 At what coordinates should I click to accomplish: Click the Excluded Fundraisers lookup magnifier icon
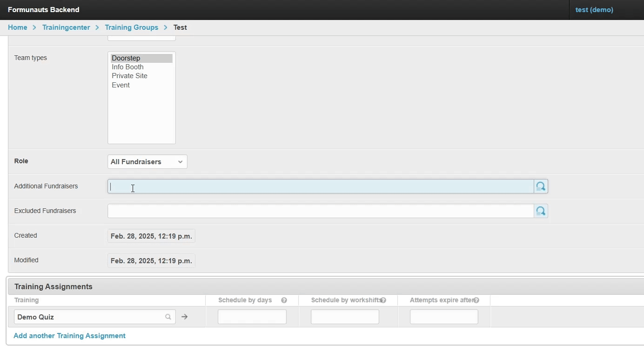(x=541, y=211)
